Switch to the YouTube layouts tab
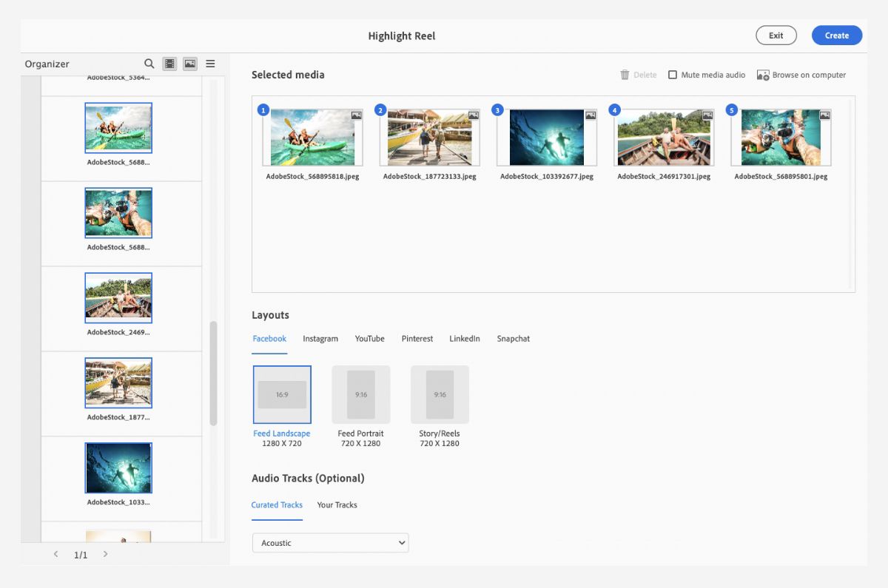888x588 pixels. tap(369, 338)
